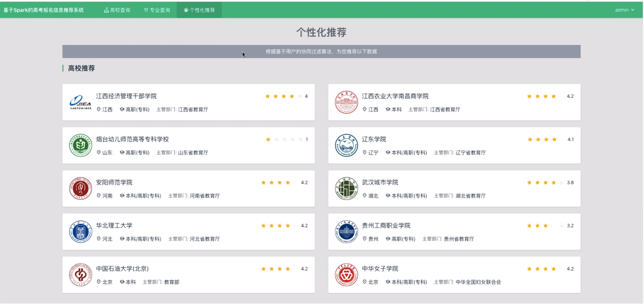The height and width of the screenshot is (304, 644).
Task: Open 江西农业大学南昌商学院 school title
Action: pos(395,96)
